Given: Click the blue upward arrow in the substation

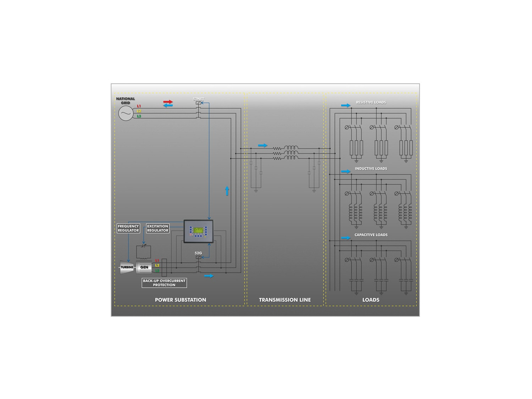Looking at the screenshot, I should tap(227, 191).
